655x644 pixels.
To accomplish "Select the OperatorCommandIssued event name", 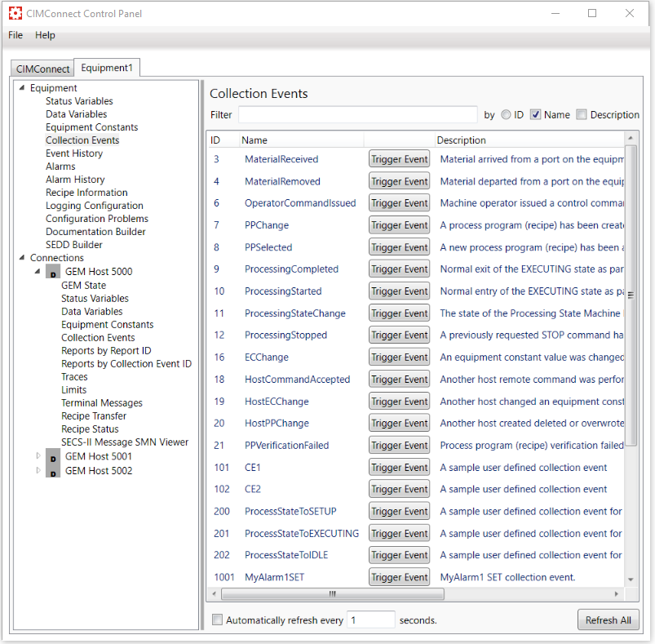I will click(300, 203).
